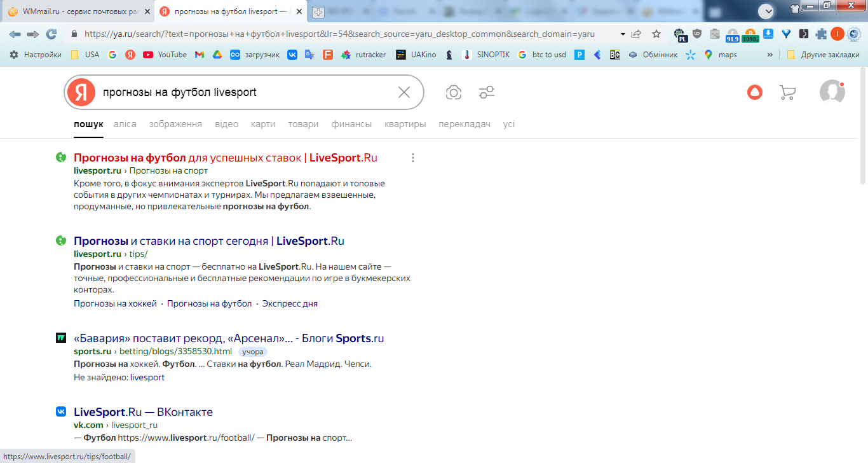Open the shopping cart icon
This screenshot has height=463, width=868.
(787, 93)
